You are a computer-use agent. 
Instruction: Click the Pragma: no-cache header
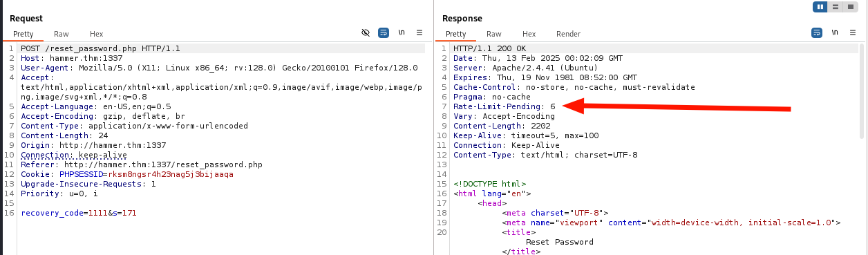click(492, 97)
